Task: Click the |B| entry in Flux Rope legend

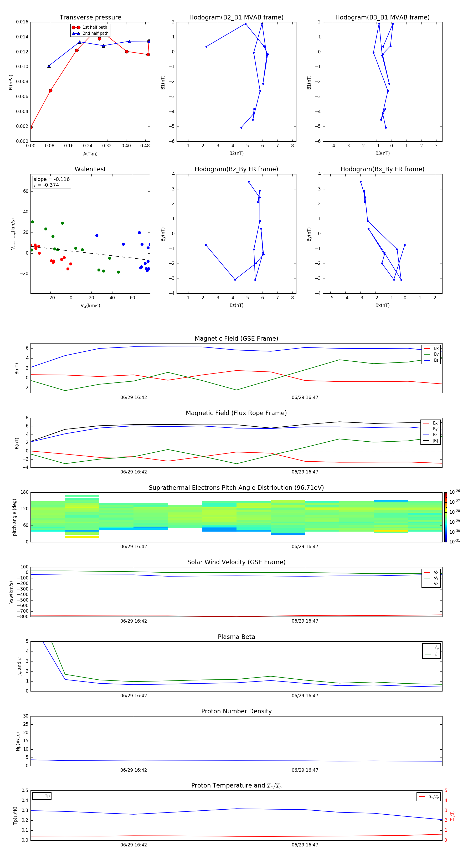Action: point(431,441)
